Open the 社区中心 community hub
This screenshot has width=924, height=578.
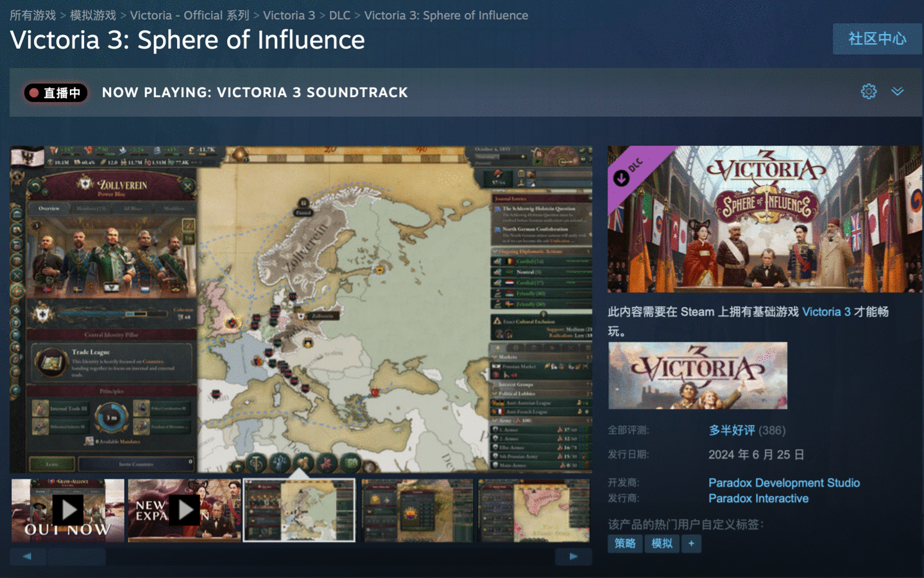click(877, 39)
